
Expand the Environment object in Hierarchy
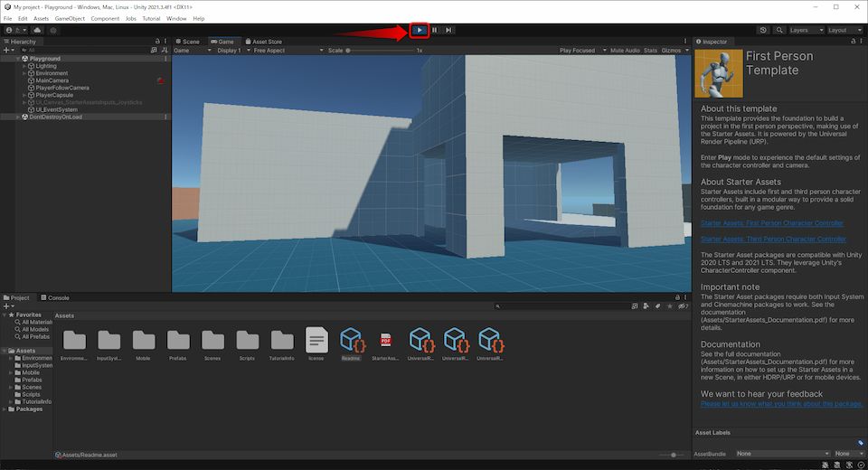pos(24,73)
